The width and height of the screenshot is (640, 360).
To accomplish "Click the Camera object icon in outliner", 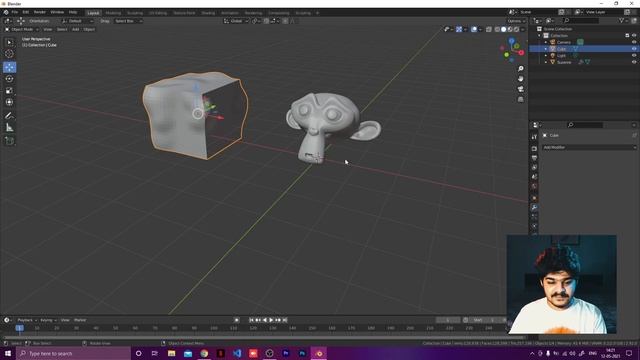I will click(553, 42).
